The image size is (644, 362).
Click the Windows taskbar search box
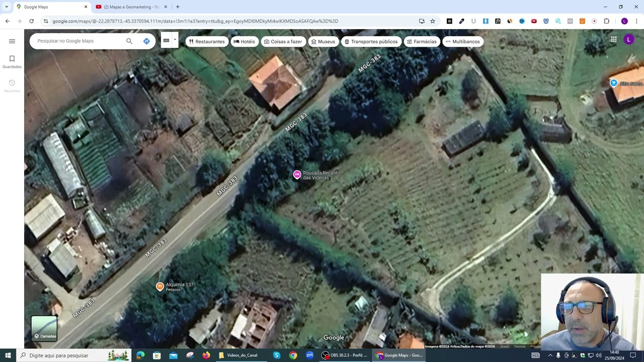tap(73, 355)
